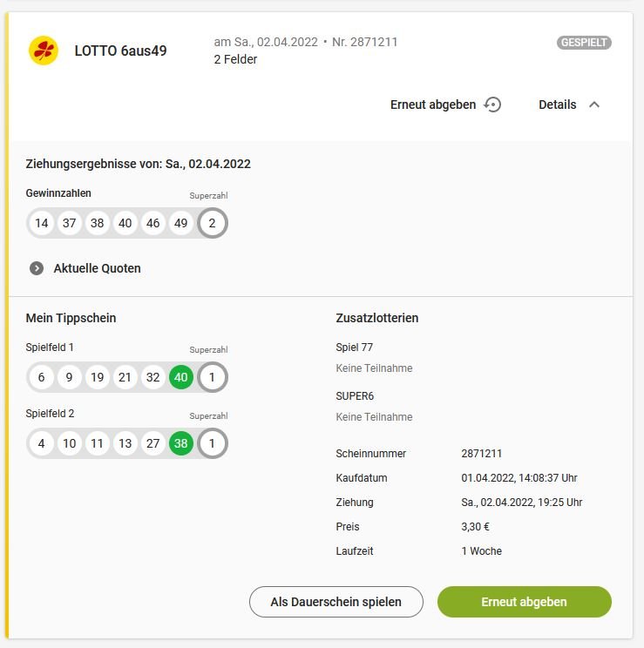
Task: Click Superzahl 1 circle in Spielfeld 1
Action: tap(212, 377)
